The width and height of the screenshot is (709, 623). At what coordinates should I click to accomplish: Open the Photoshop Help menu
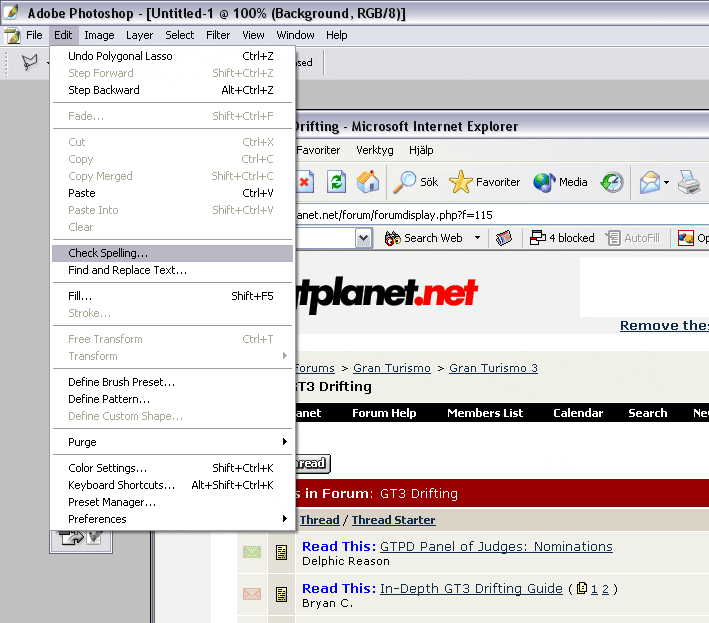336,35
